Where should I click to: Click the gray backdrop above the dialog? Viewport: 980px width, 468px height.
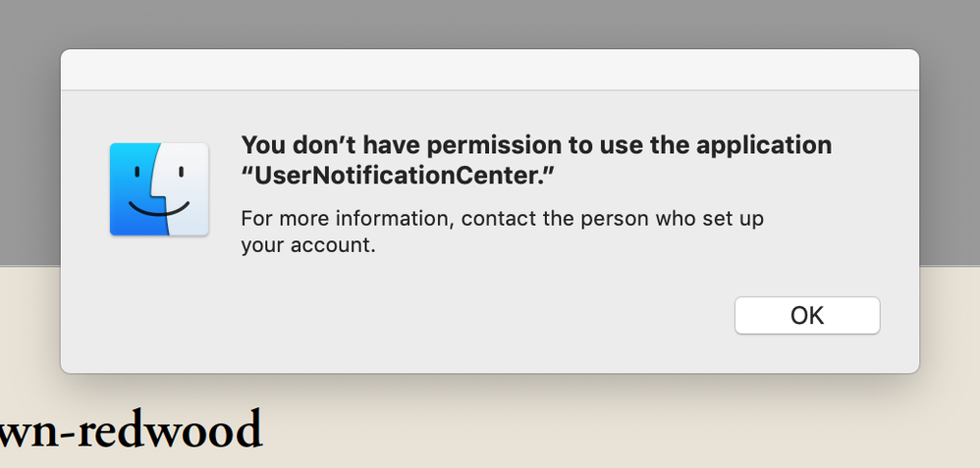[x=489, y=24]
